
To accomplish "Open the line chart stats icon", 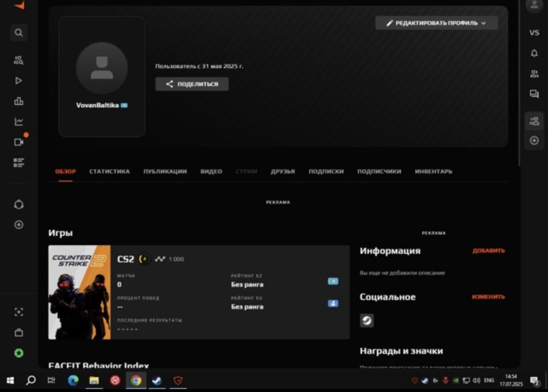I will click(19, 122).
